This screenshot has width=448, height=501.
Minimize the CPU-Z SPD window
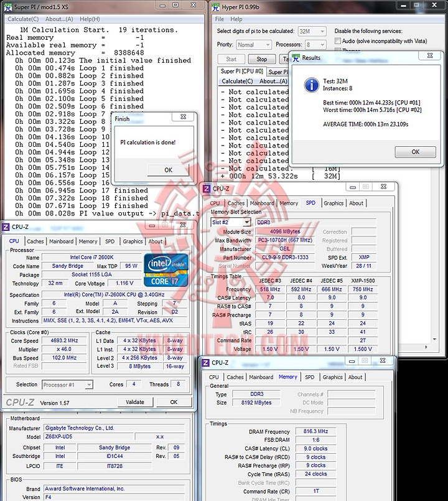click(353, 187)
